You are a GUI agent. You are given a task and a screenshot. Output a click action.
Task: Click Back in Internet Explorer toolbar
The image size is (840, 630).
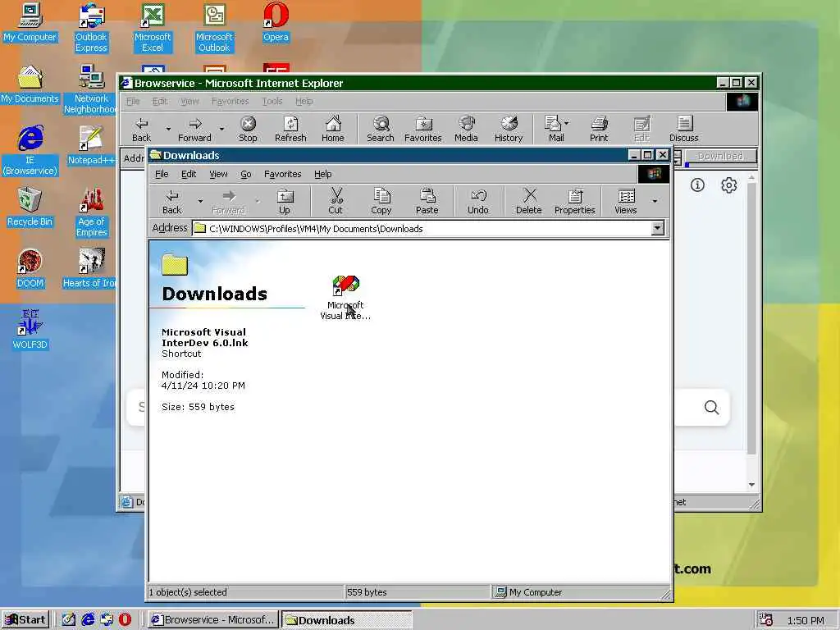pyautogui.click(x=141, y=129)
